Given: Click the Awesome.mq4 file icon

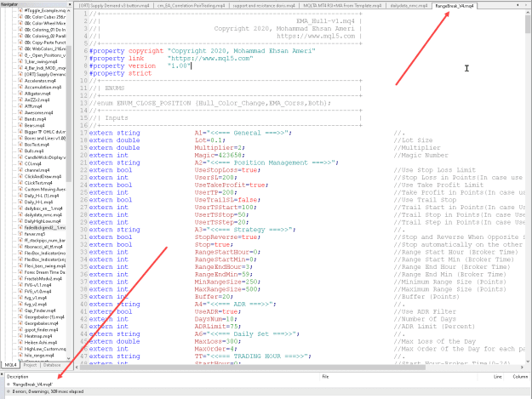Looking at the screenshot, I should pos(20,112).
